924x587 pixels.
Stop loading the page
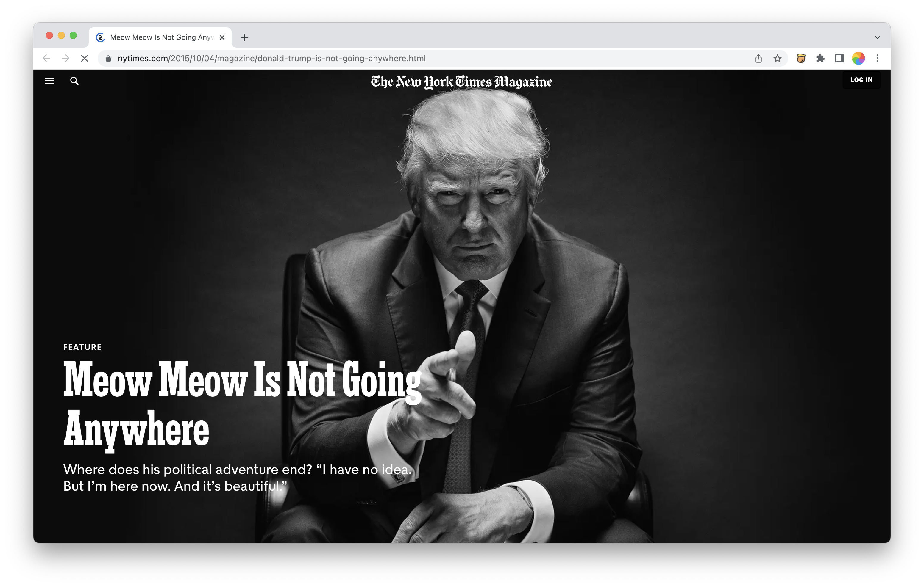pyautogui.click(x=85, y=58)
